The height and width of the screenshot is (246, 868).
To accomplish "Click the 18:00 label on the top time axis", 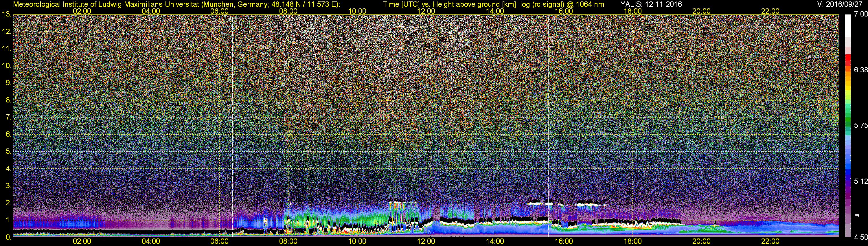I will click(x=632, y=11).
